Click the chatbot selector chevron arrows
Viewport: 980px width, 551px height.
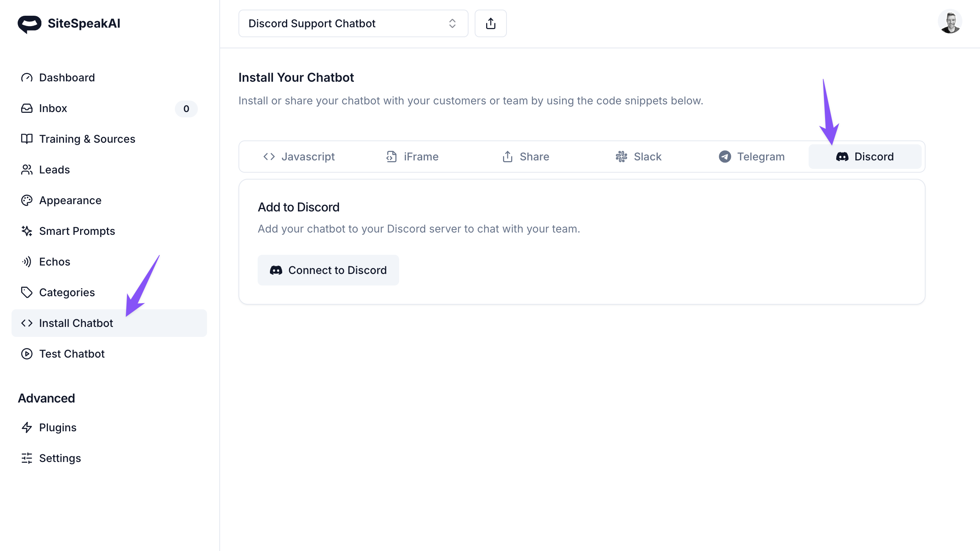(452, 23)
